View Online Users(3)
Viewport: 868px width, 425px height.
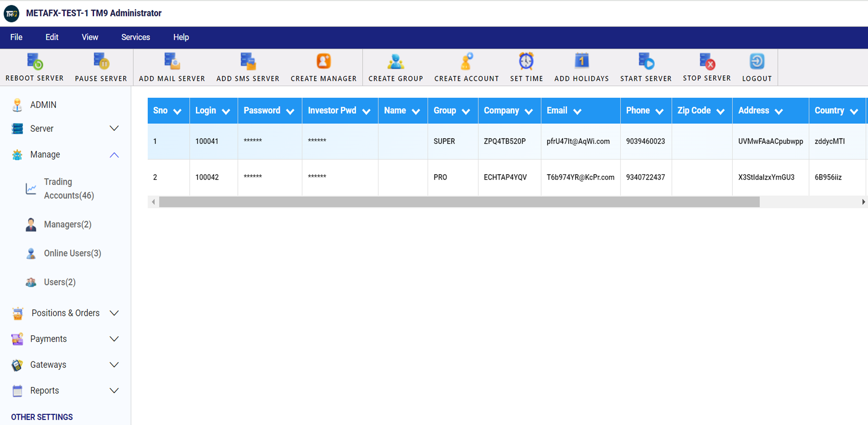click(73, 253)
